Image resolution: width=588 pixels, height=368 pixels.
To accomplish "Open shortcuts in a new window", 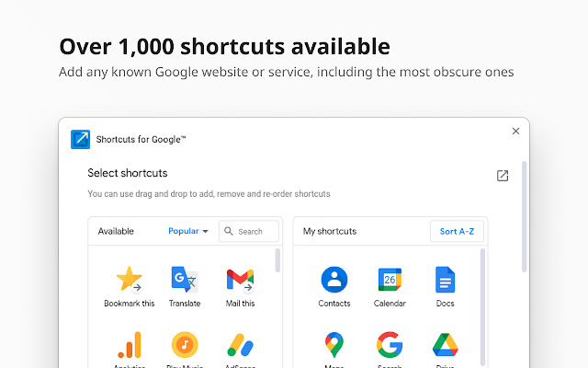I will tap(503, 176).
